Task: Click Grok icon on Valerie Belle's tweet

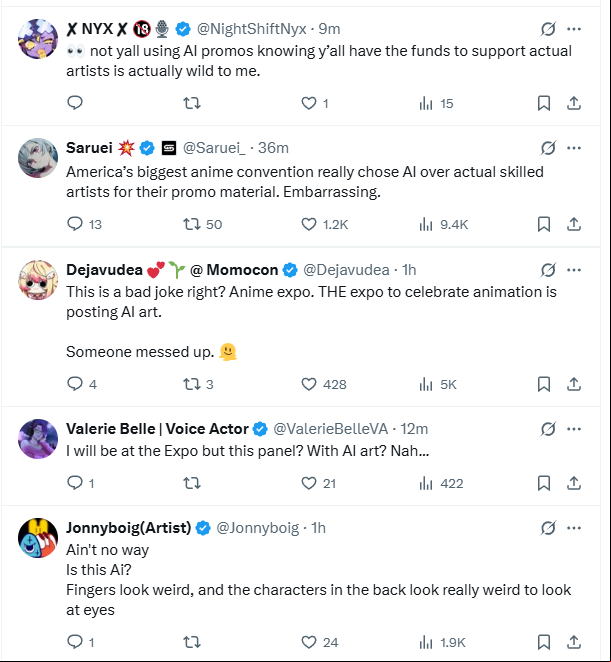Action: click(548, 429)
